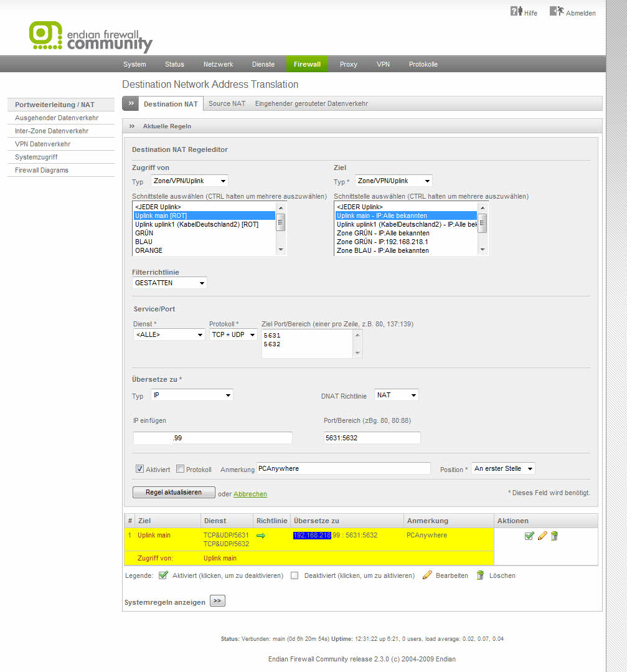Expand system rules with the >> button

(217, 601)
